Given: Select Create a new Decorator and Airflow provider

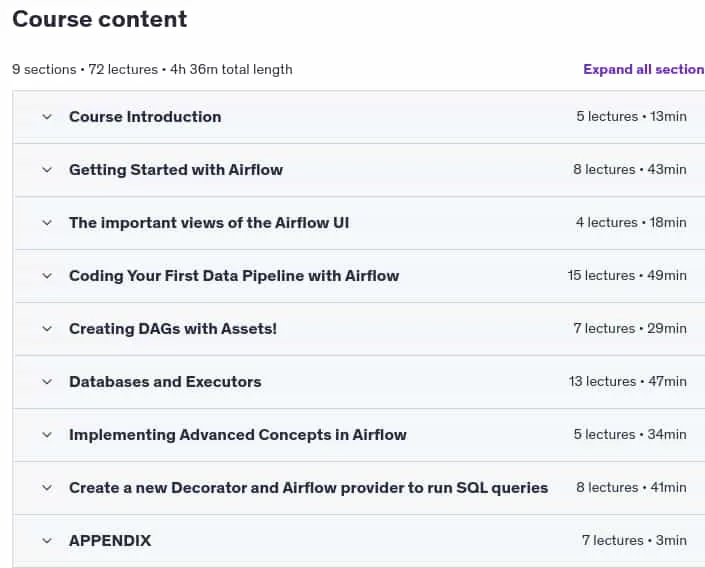Looking at the screenshot, I should click(308, 488).
